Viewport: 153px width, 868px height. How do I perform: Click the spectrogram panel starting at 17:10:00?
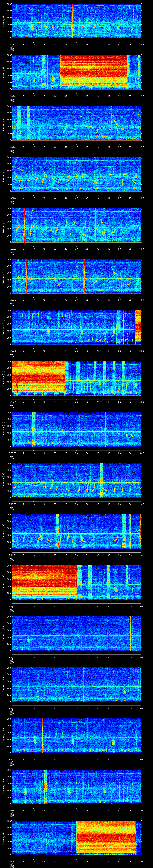click(76, 481)
